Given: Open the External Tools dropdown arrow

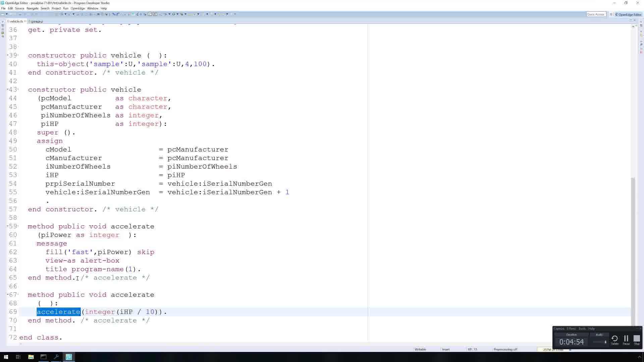Looking at the screenshot, I should click(x=185, y=14).
